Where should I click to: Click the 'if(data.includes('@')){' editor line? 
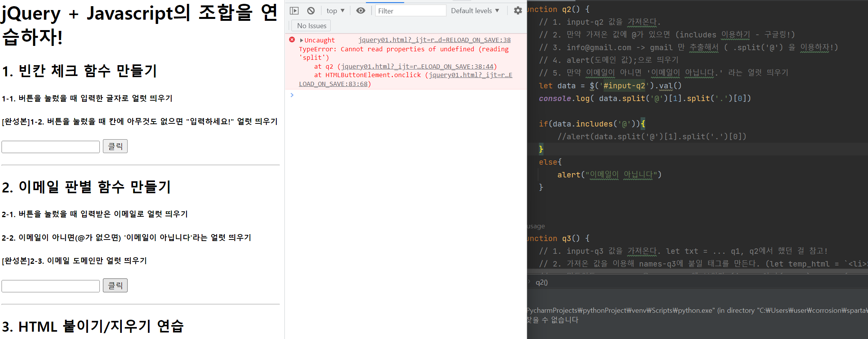(592, 124)
